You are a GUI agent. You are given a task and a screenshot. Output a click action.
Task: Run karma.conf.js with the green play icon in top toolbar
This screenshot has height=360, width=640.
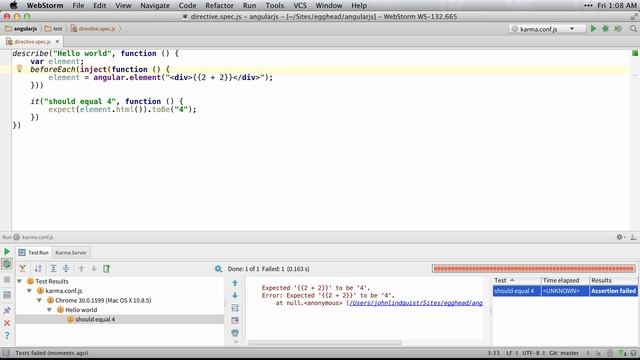coord(593,29)
